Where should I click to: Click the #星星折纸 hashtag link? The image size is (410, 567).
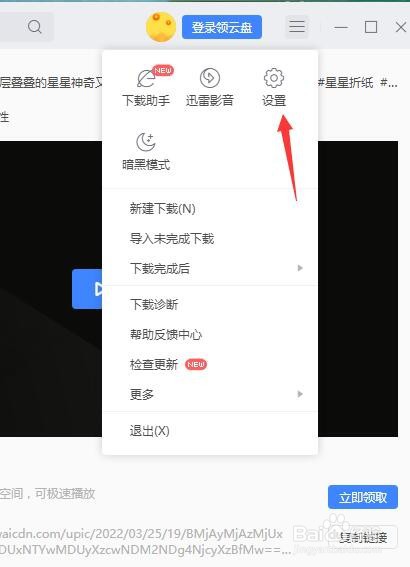point(346,83)
